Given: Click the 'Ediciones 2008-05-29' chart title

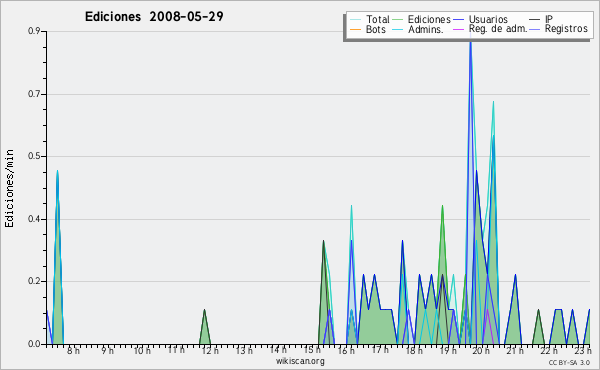Looking at the screenshot, I should [154, 17].
